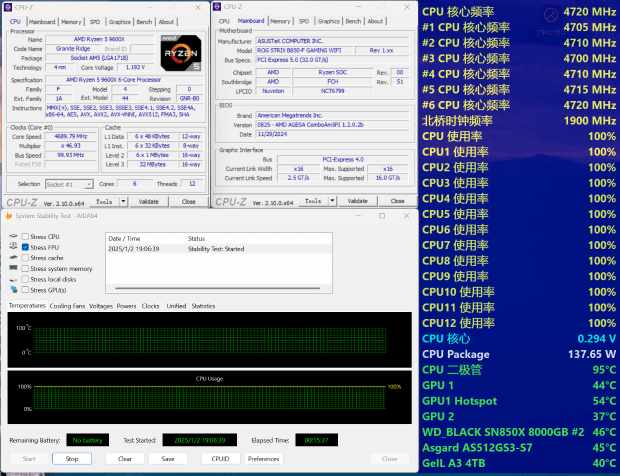Click the CPU-Z app icon in the left window title bar

click(8, 8)
